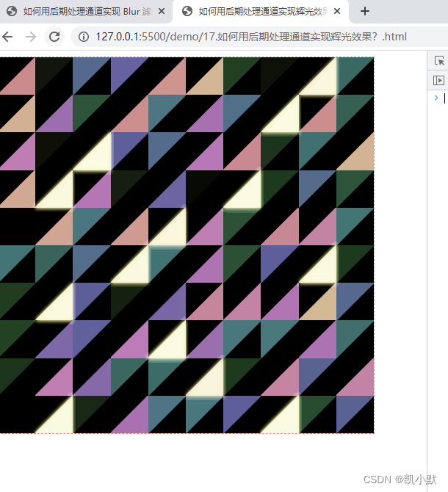Go back to the previous page

tap(7, 37)
